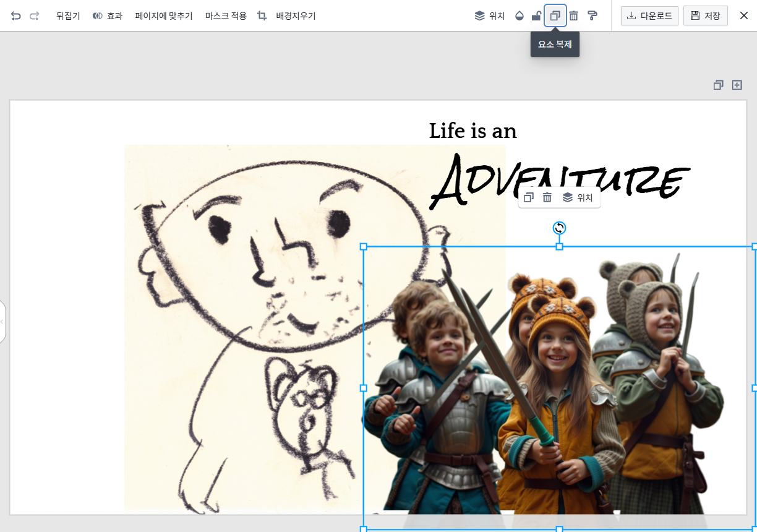Open the 위치 dropdown in top toolbar

(490, 15)
